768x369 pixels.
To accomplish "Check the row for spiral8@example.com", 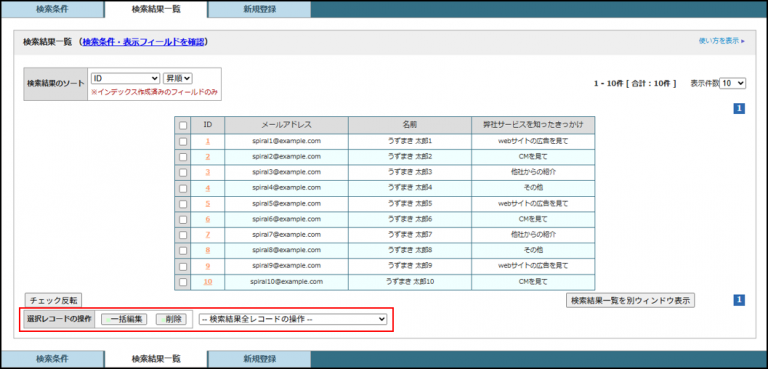I will point(183,250).
